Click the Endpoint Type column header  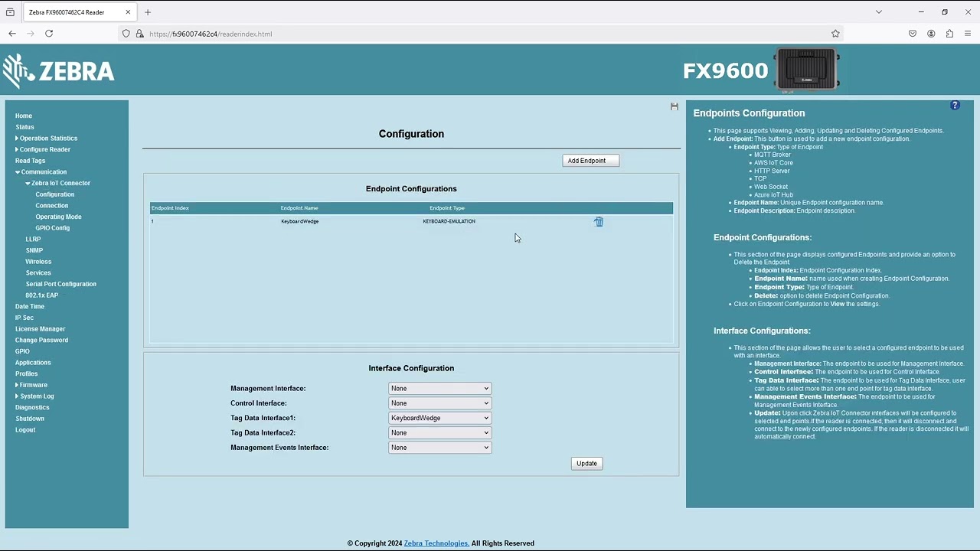click(447, 208)
